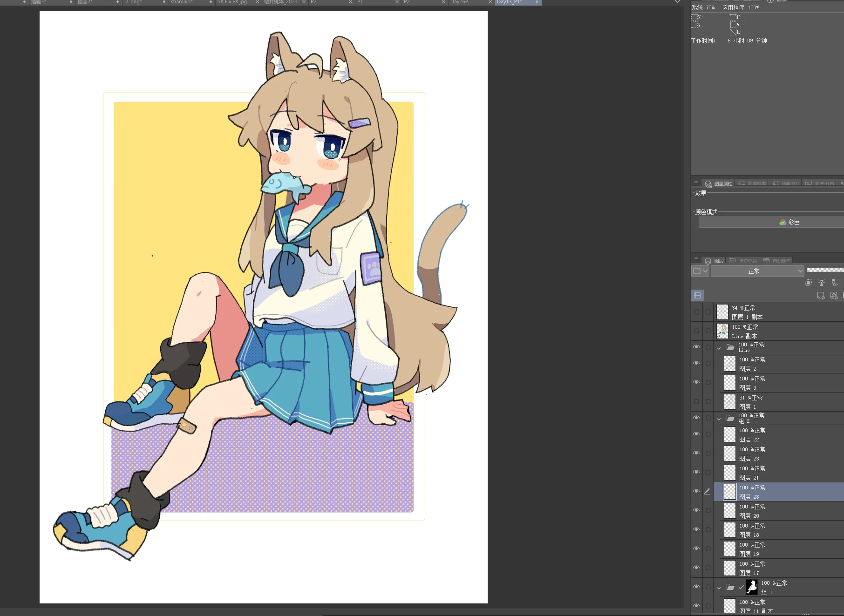Open the Layer Property panel menu icon
This screenshot has width=844, height=616.
pos(696,182)
